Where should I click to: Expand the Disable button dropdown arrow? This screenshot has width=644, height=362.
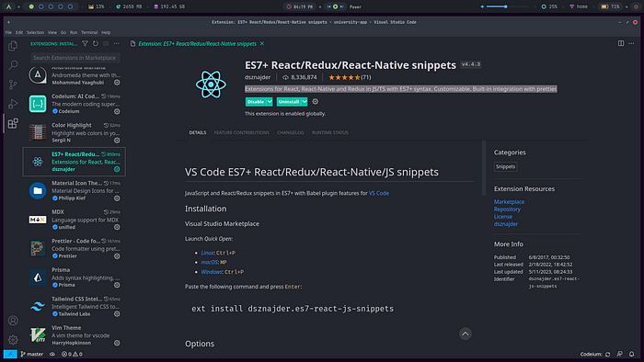coord(270,102)
